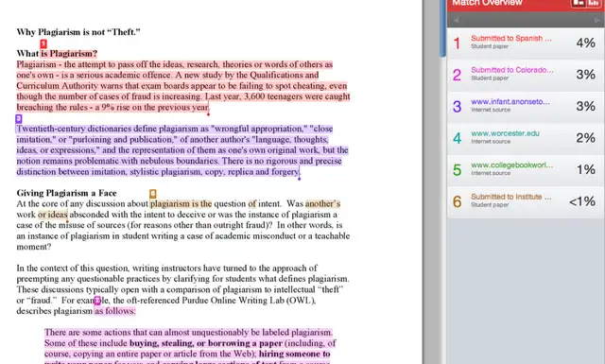
Task: Click the 4% similarity score for match 1
Action: pyautogui.click(x=586, y=43)
